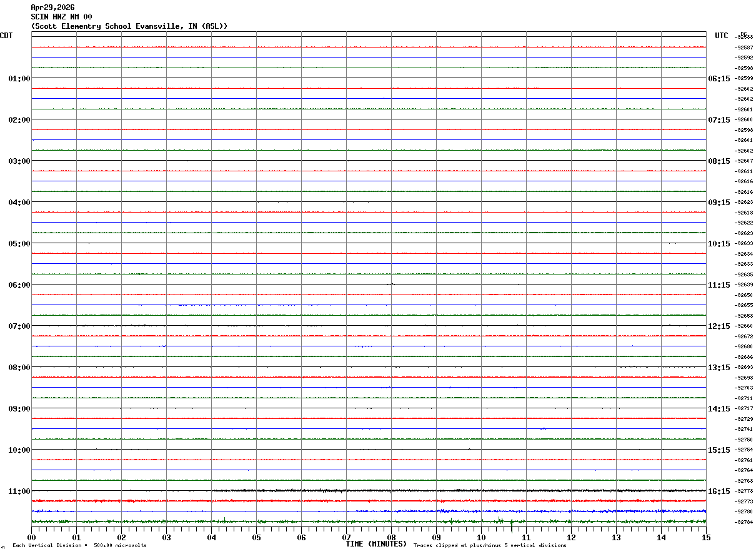
Task: Select the DC offset value -92592
Action: pyautogui.click(x=744, y=58)
